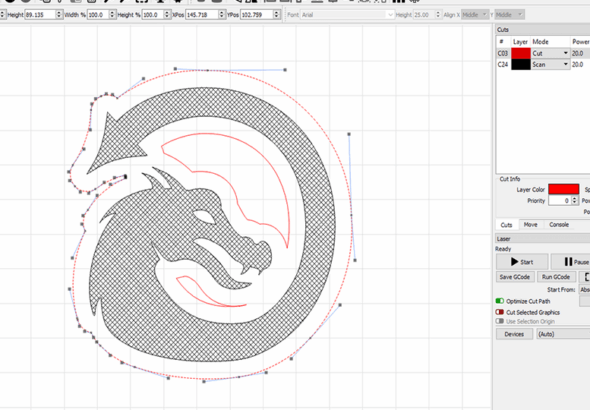Image resolution: width=590 pixels, height=410 pixels.
Task: Click the Width % spinner arrows
Action: [x=112, y=15]
